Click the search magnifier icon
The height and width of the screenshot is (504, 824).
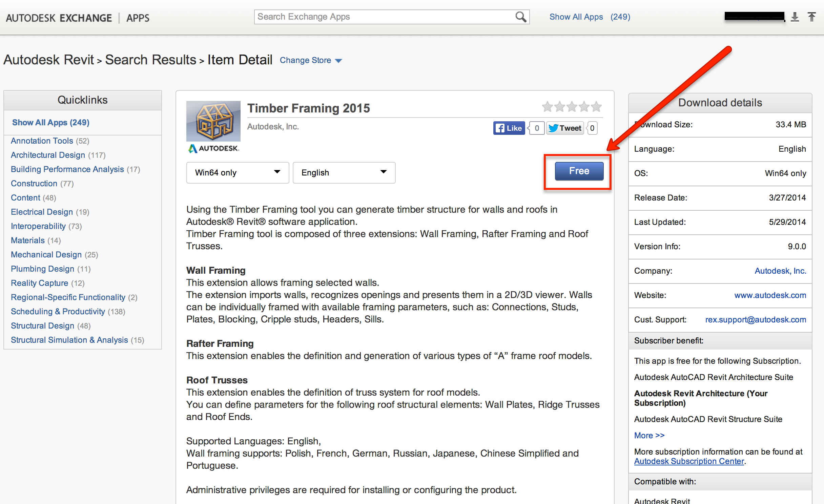pos(521,17)
